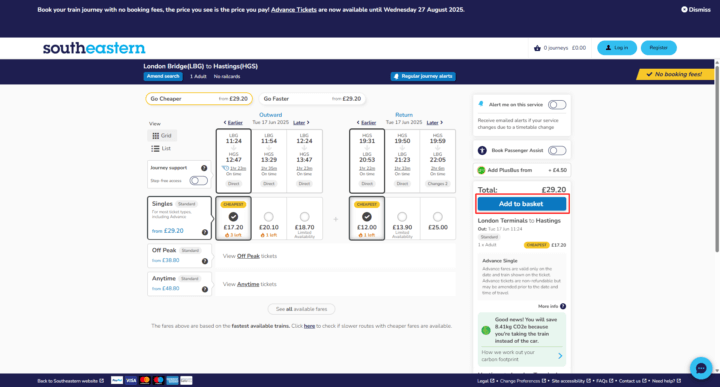
Task: Select the £18.70 outward fare
Action: tap(304, 217)
